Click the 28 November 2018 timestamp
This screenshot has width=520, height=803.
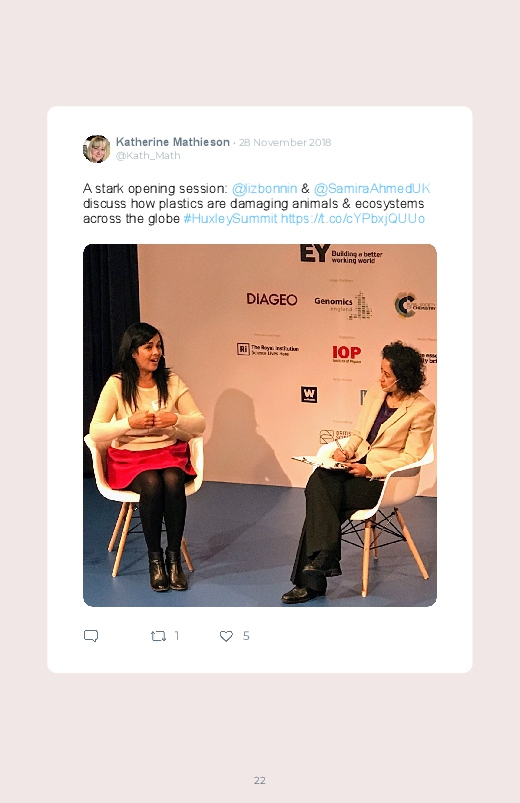[x=285, y=142]
